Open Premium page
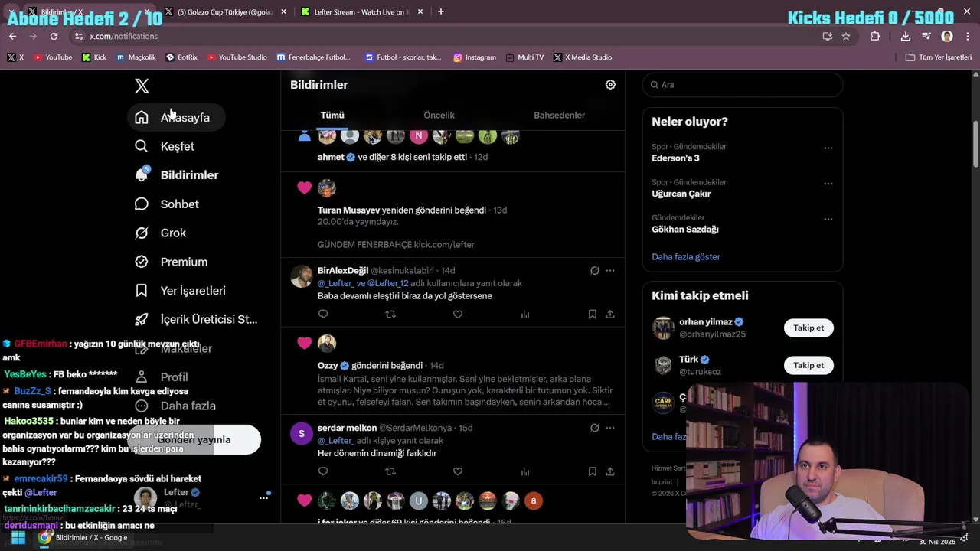Image resolution: width=980 pixels, height=551 pixels. point(171,262)
